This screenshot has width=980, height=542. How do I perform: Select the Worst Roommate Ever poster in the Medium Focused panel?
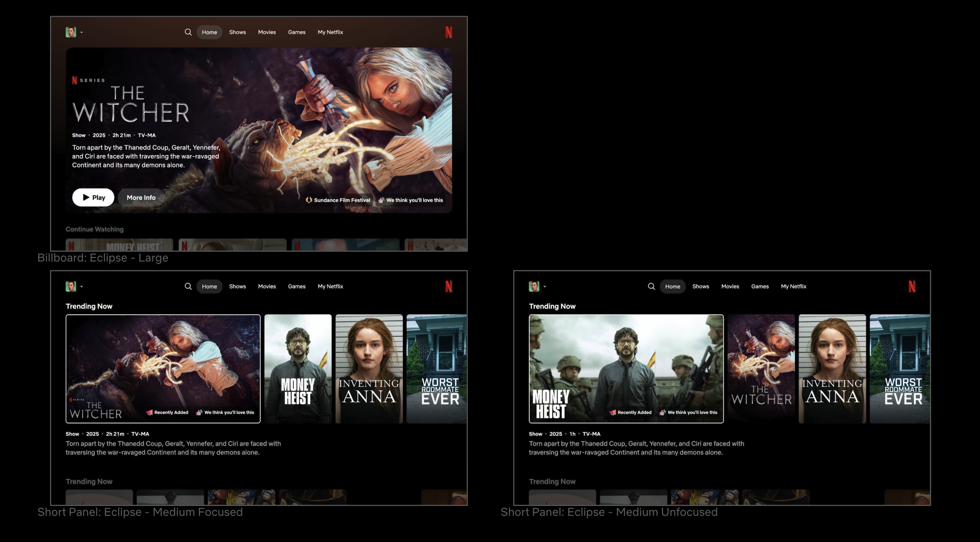pos(437,369)
